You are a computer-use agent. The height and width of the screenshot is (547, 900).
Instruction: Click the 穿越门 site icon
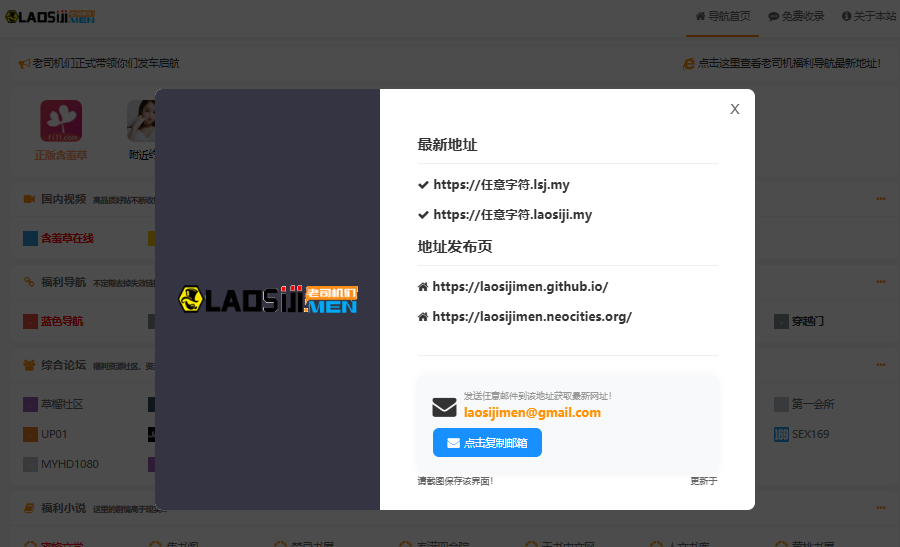(x=781, y=322)
